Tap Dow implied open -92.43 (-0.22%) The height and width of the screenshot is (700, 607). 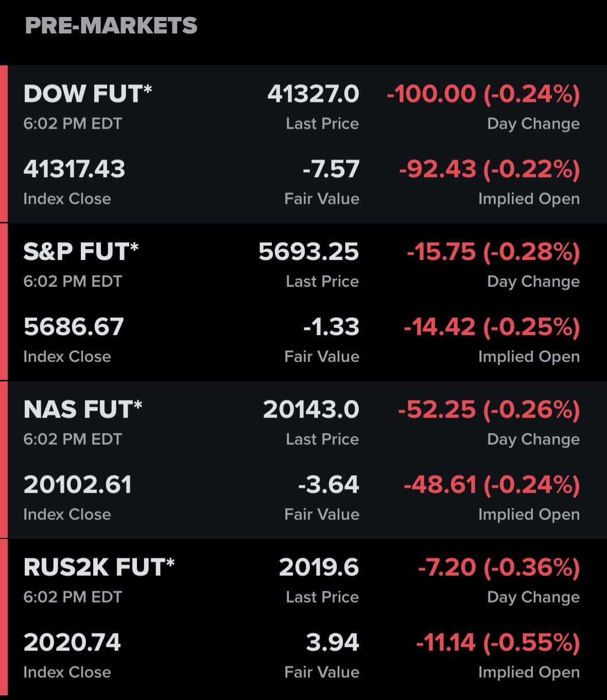[x=489, y=169]
